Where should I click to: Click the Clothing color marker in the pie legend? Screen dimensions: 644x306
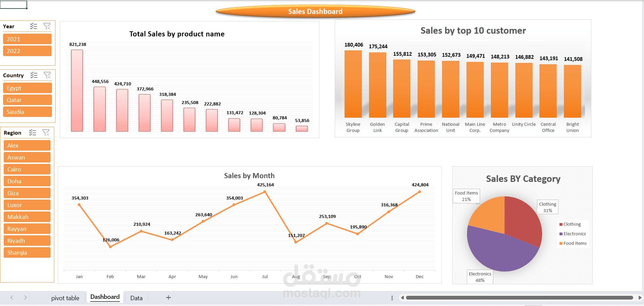point(562,224)
